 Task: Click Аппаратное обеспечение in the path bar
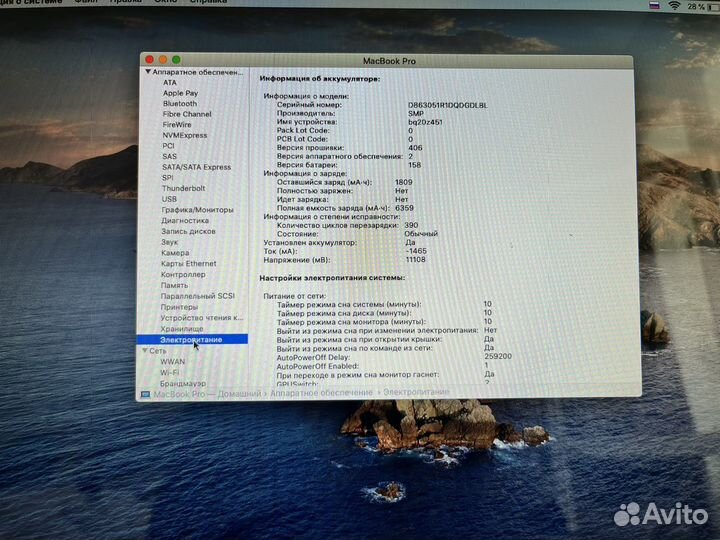tap(321, 393)
